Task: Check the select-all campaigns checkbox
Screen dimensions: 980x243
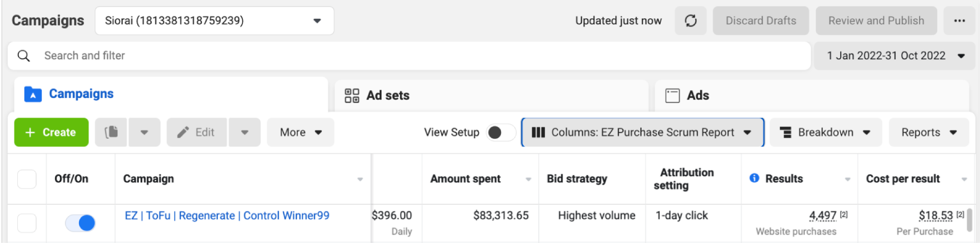Action: coord(27,179)
